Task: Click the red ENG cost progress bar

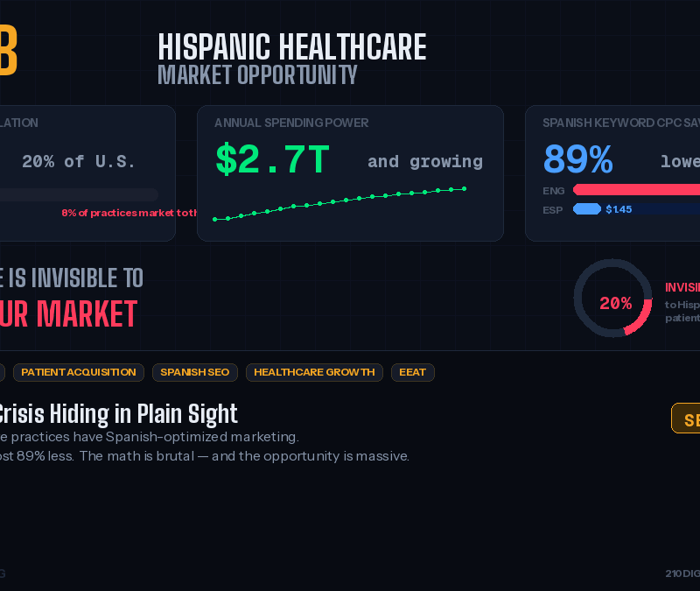Action: tap(639, 189)
